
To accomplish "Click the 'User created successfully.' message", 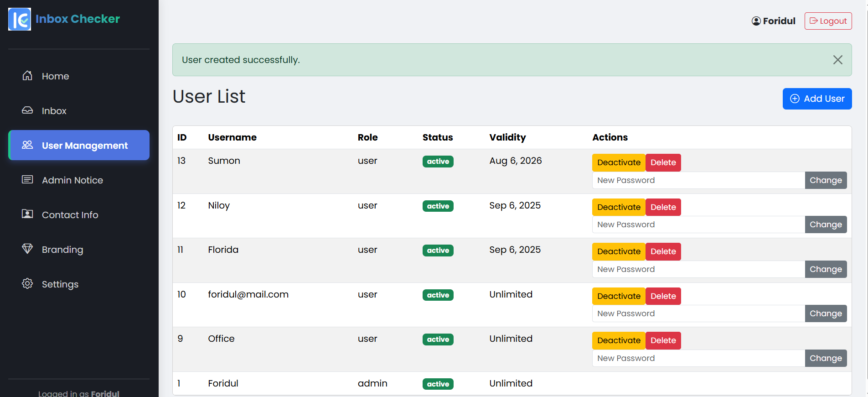I will (x=241, y=60).
